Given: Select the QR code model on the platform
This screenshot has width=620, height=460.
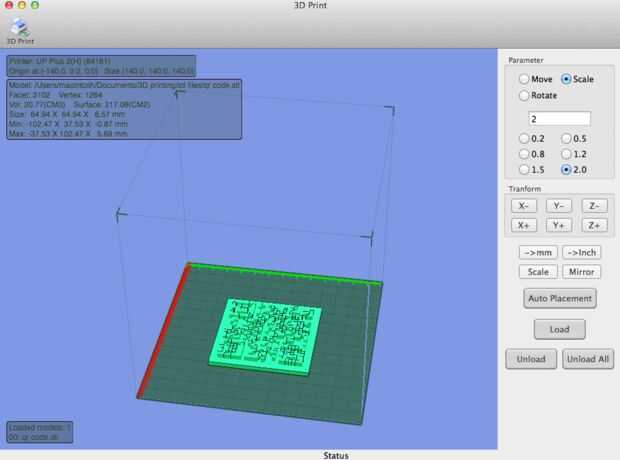Looking at the screenshot, I should 265,336.
